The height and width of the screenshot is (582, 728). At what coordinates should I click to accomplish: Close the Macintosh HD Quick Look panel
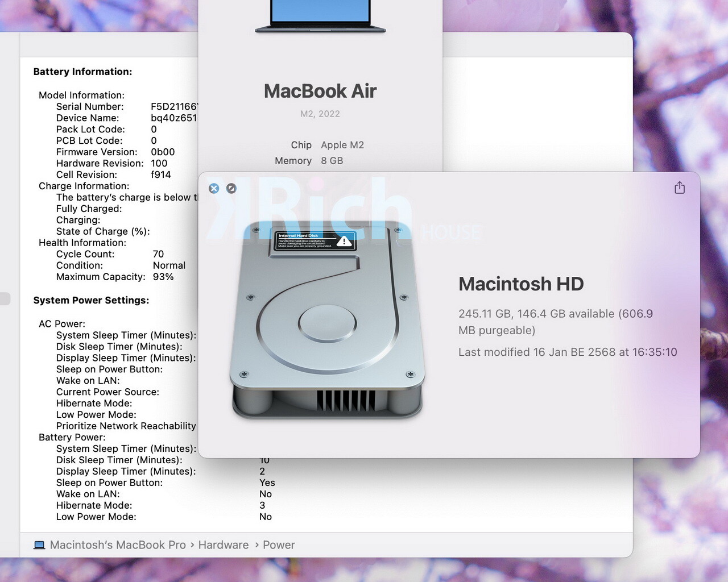[x=214, y=188]
